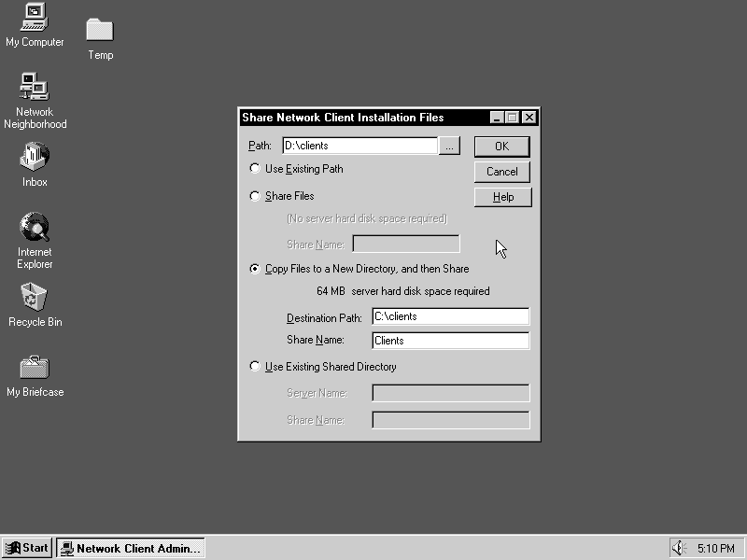Viewport: 747px width, 560px height.
Task: Open the Start menu
Action: click(x=27, y=548)
